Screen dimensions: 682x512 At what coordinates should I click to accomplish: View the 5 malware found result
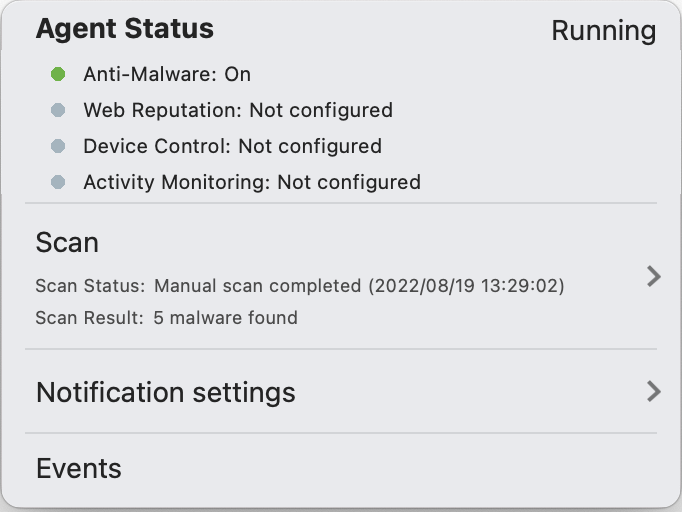pos(225,318)
